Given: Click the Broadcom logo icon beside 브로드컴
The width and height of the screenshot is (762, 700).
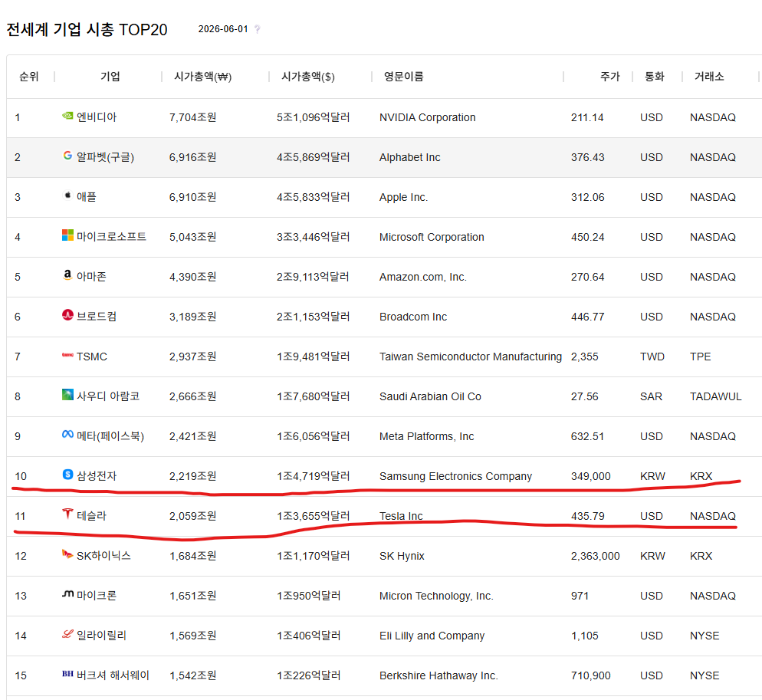Looking at the screenshot, I should point(67,314).
